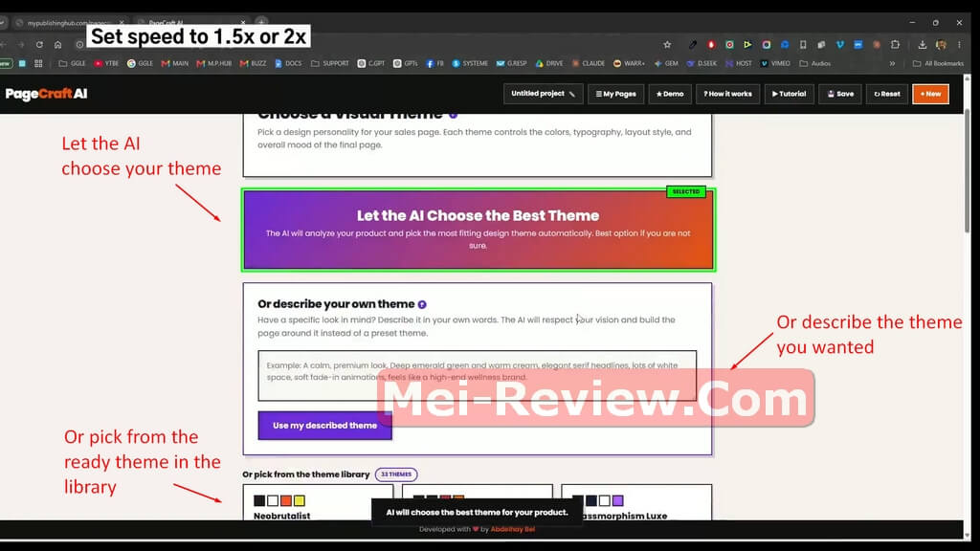Click the 'AI will choose the best theme' toast
The image size is (980, 551).
point(477,513)
